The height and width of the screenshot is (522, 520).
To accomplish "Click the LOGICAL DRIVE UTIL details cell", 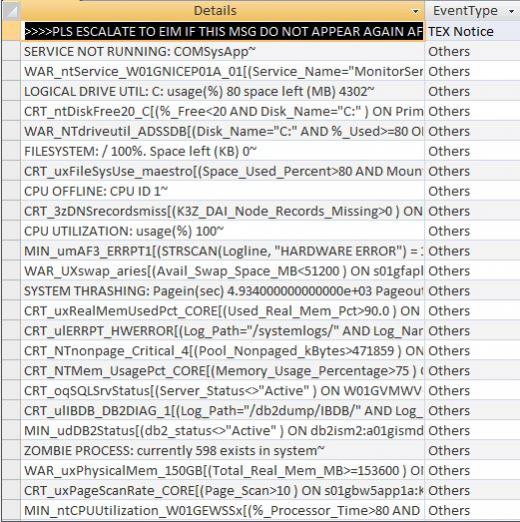I will pos(223,92).
